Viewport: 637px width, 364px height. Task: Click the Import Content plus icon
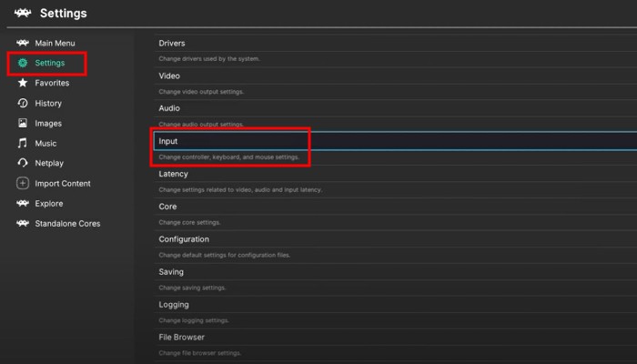point(23,183)
